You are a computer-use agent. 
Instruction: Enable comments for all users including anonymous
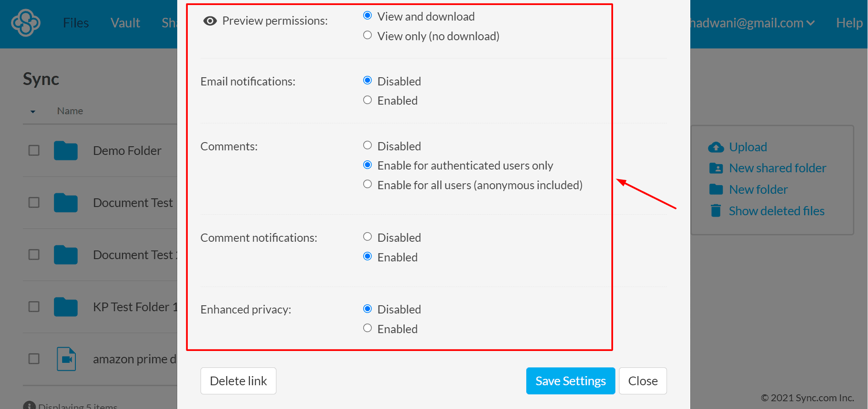tap(367, 184)
